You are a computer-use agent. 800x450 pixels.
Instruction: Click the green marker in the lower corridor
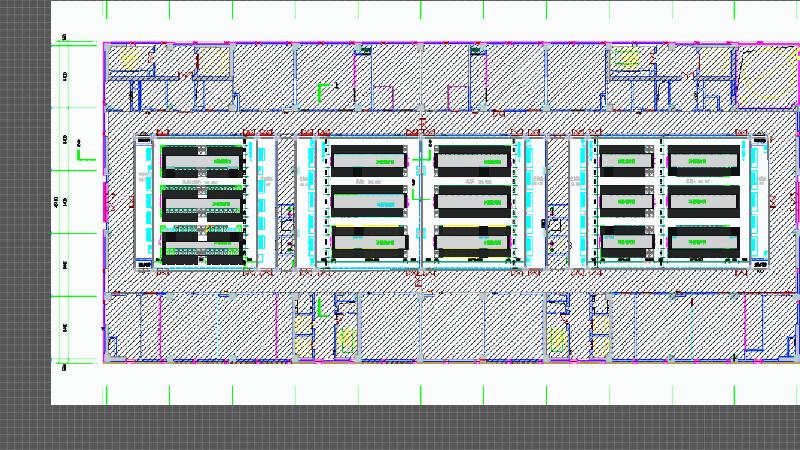coord(320,308)
